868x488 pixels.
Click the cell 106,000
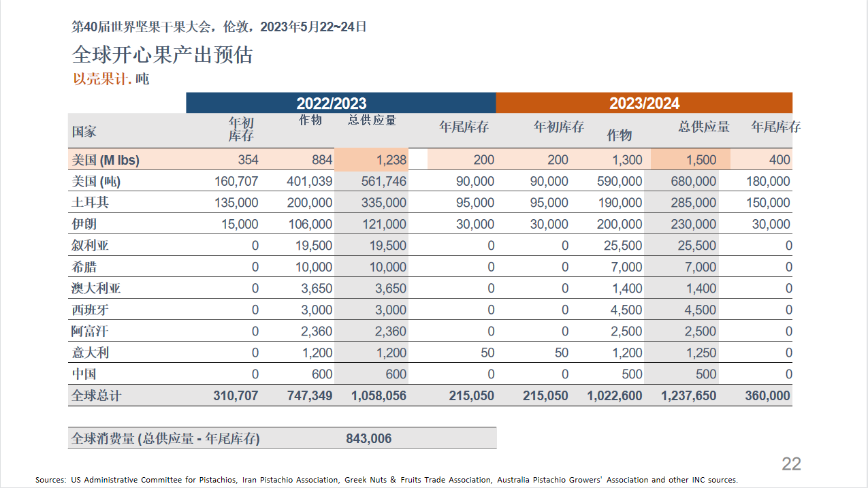310,224
